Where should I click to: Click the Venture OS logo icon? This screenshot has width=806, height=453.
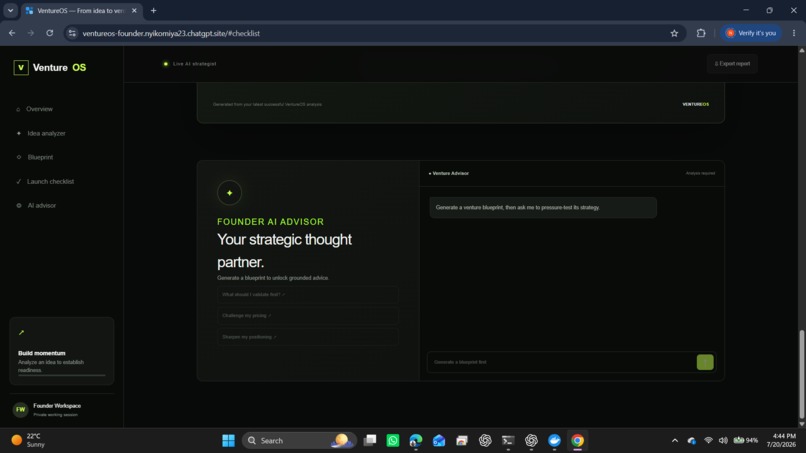pyautogui.click(x=21, y=67)
